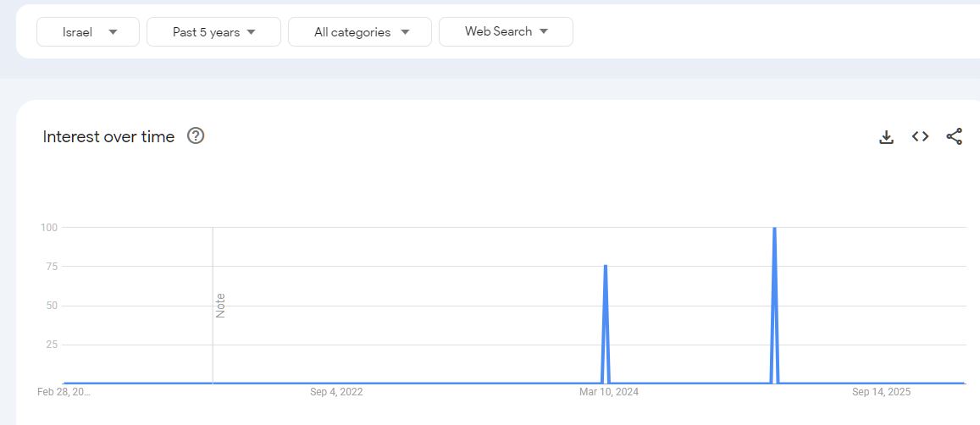Click the Mar 10, 2024 axis label
This screenshot has width=980, height=425.
(609, 392)
